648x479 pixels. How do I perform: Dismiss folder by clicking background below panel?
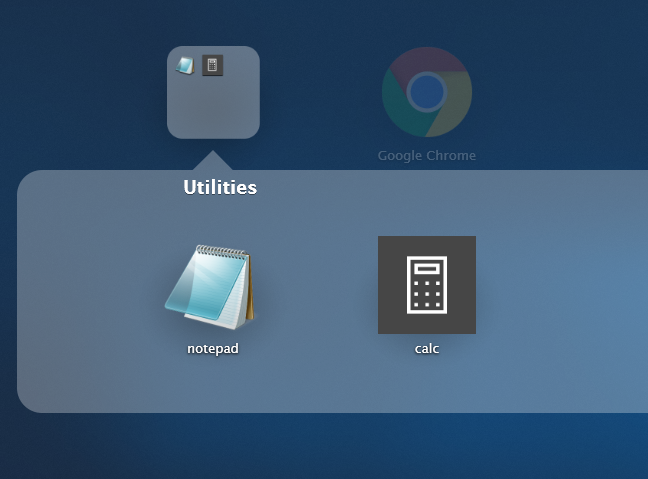pyautogui.click(x=320, y=447)
